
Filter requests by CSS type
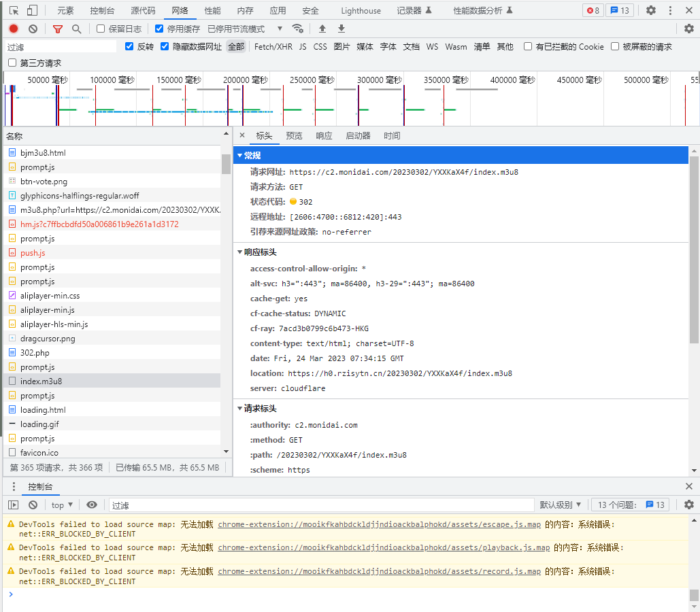coord(320,46)
